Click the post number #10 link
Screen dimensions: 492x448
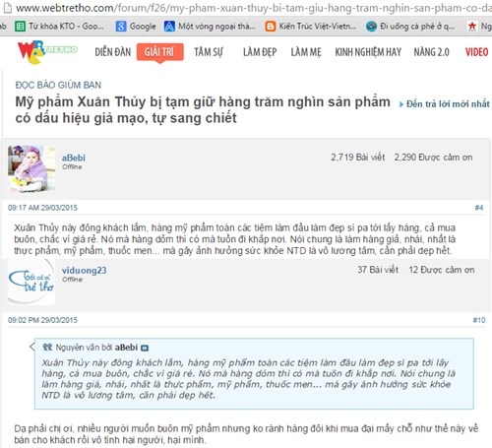(479, 320)
